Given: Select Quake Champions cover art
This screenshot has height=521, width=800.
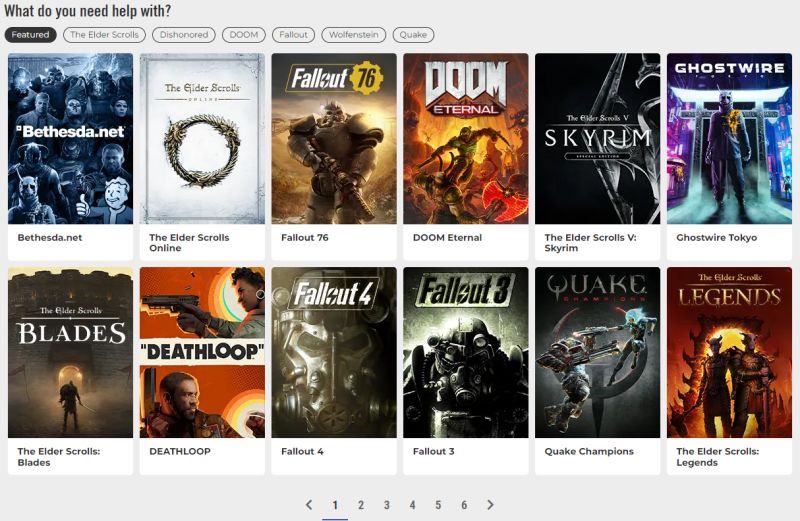Looking at the screenshot, I should point(597,352).
